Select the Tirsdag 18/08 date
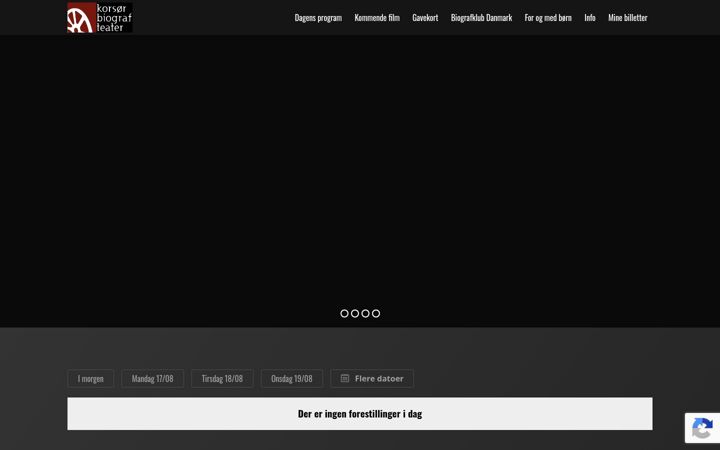The width and height of the screenshot is (720, 450). click(x=222, y=379)
